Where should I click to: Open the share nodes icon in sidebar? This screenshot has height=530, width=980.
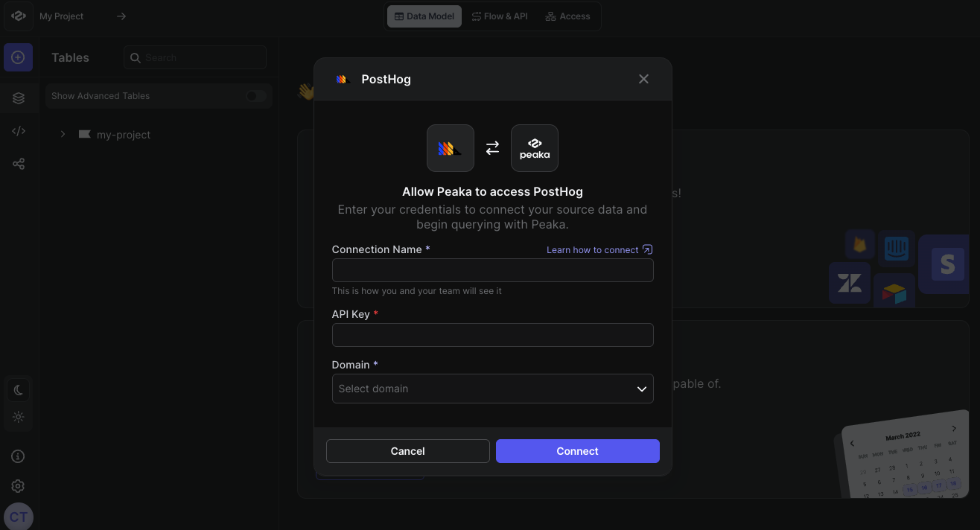pyautogui.click(x=19, y=164)
